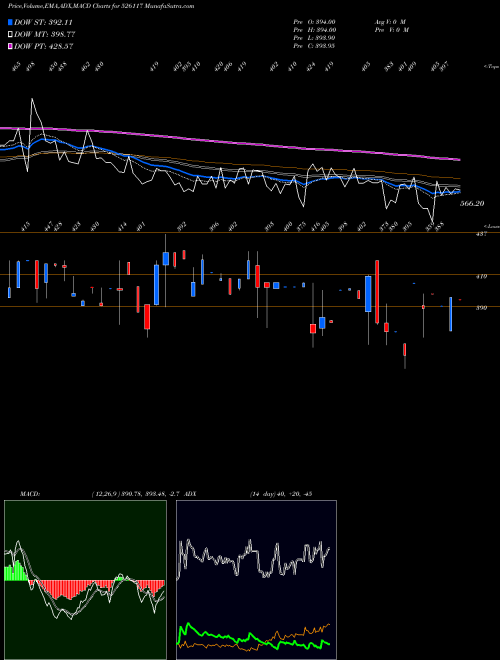
Task: Click the blue DOW ST legend swatch
Action: [x=10, y=22]
